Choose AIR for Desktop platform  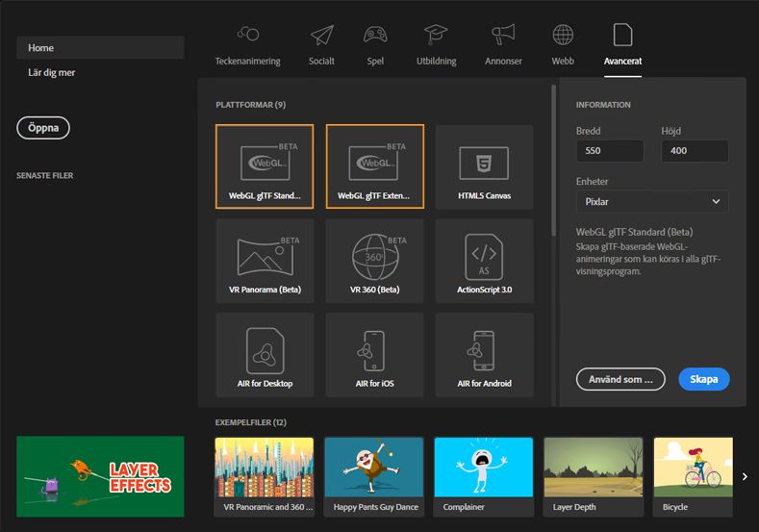point(265,355)
